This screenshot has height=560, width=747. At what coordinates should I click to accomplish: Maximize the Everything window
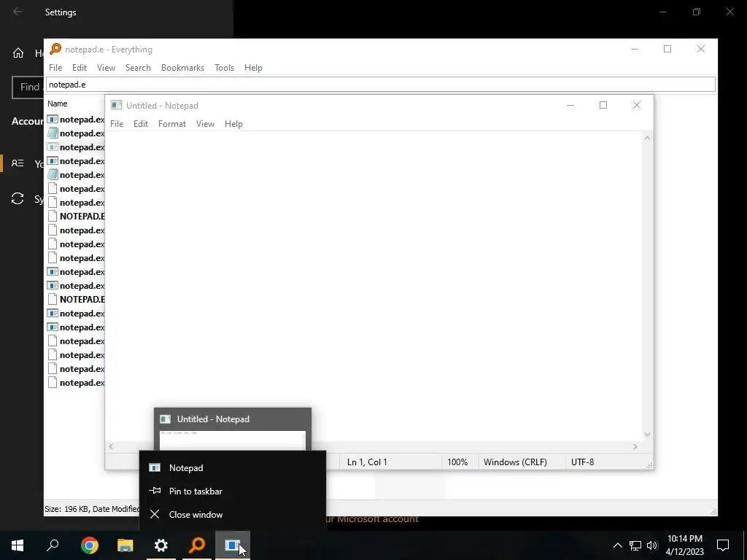667,49
